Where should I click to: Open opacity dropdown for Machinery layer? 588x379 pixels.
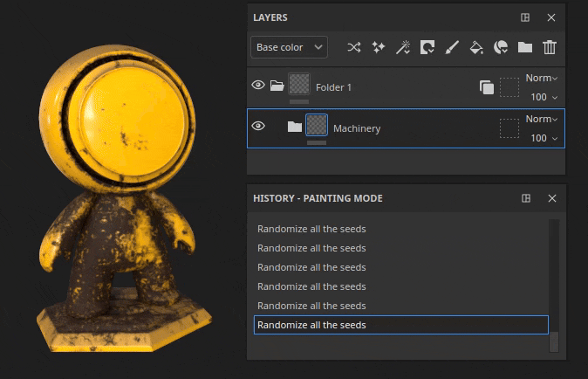click(x=544, y=138)
